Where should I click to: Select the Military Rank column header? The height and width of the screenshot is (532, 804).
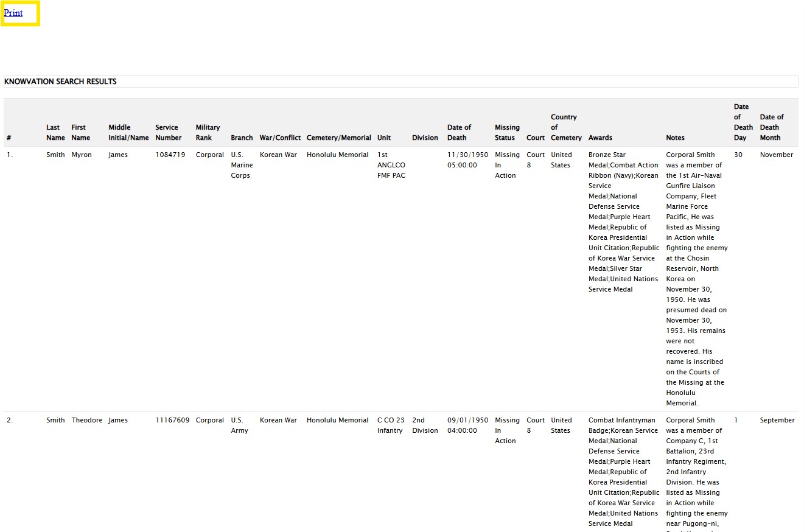(x=208, y=132)
